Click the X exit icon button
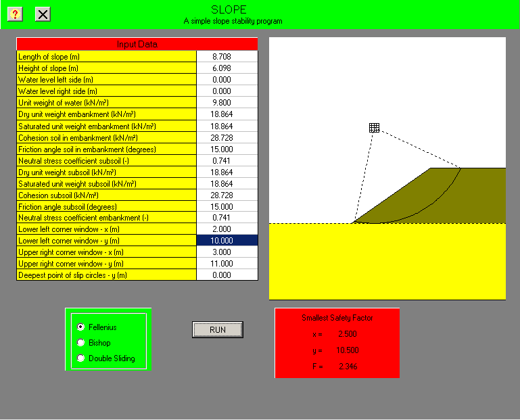Image resolution: width=520 pixels, height=420 pixels. coord(42,14)
